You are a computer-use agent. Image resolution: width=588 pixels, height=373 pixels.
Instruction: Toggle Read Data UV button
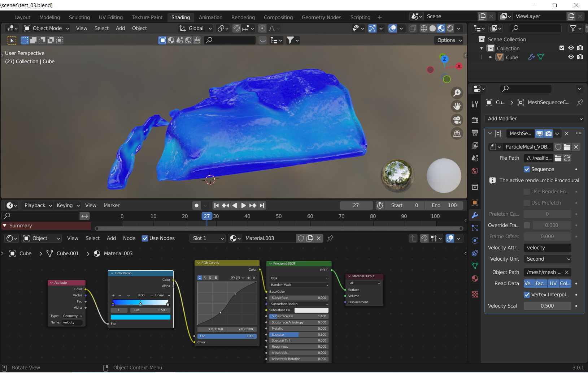pyautogui.click(x=553, y=283)
